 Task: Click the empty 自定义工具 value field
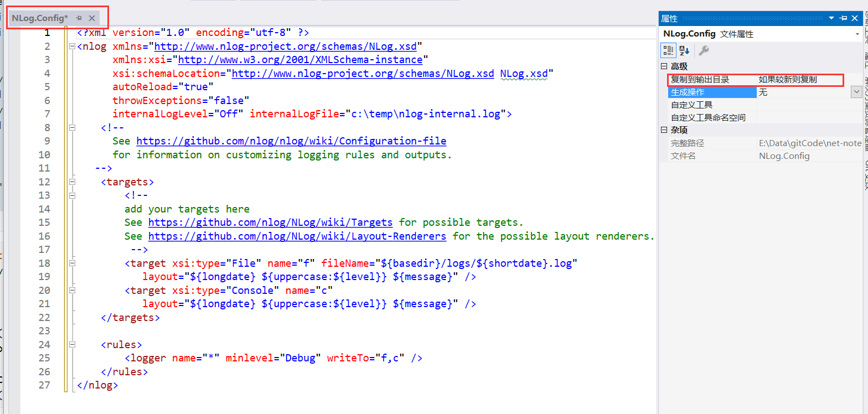[809, 105]
